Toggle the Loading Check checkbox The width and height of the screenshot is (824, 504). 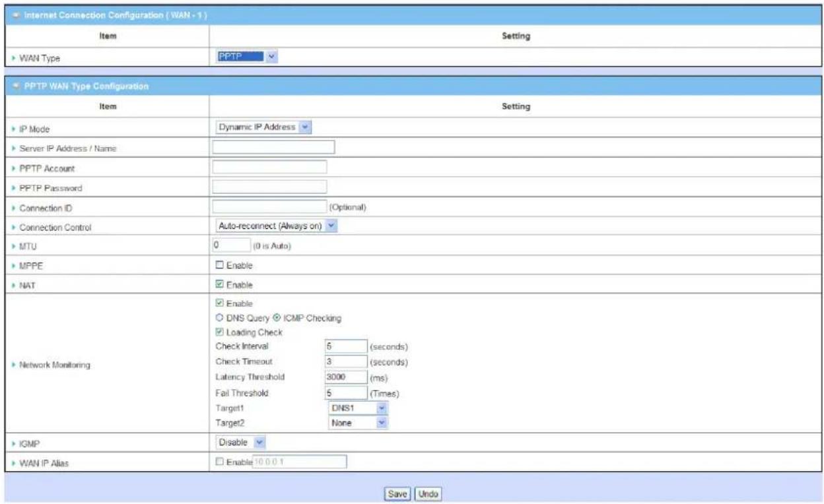(220, 332)
